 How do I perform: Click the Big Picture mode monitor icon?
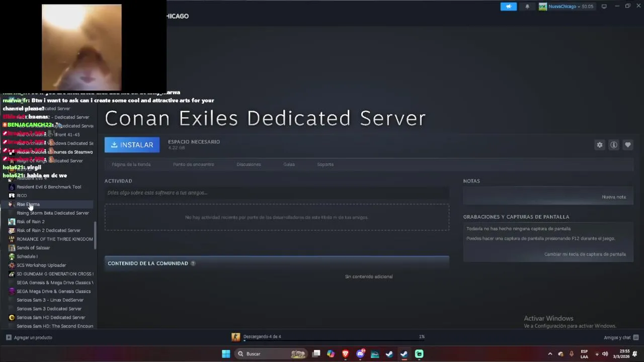pyautogui.click(x=604, y=7)
